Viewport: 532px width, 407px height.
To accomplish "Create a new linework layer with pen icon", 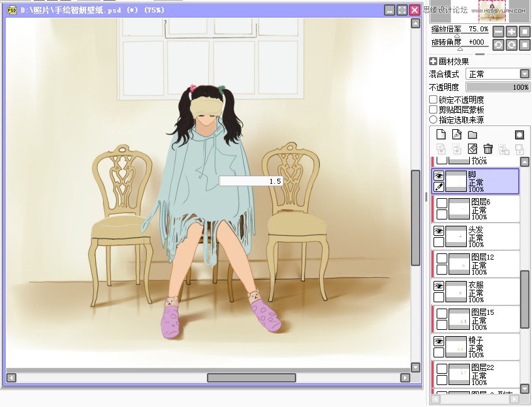I will click(x=457, y=134).
